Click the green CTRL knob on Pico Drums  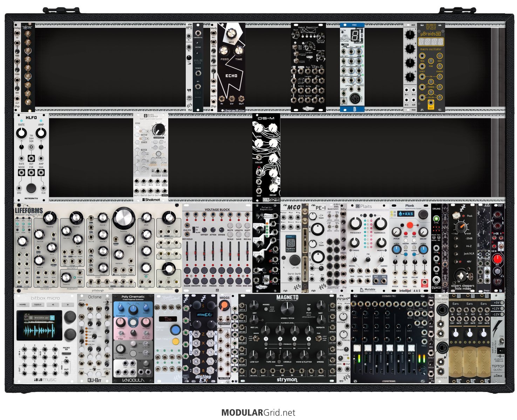pyautogui.click(x=436, y=218)
